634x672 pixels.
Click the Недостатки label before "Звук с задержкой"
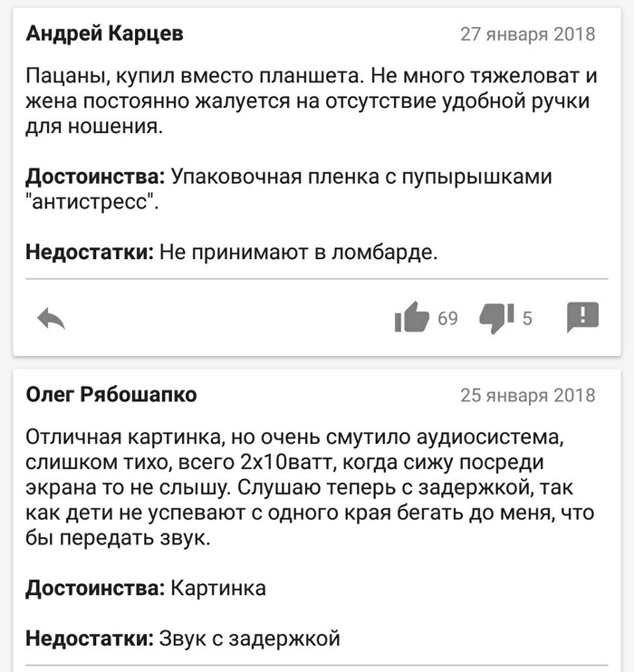click(90, 638)
